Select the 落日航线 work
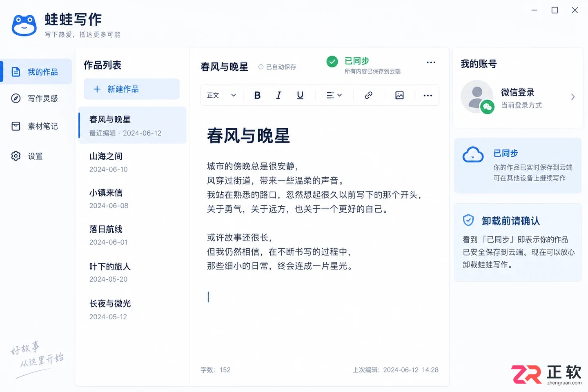Image resolution: width=588 pixels, height=392 pixels. tap(132, 235)
